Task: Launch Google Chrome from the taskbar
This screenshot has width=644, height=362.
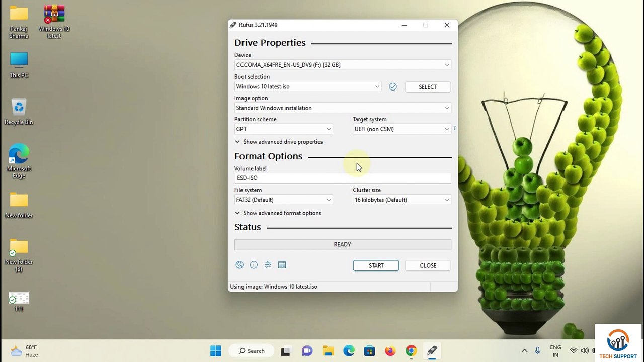Action: pos(411,351)
